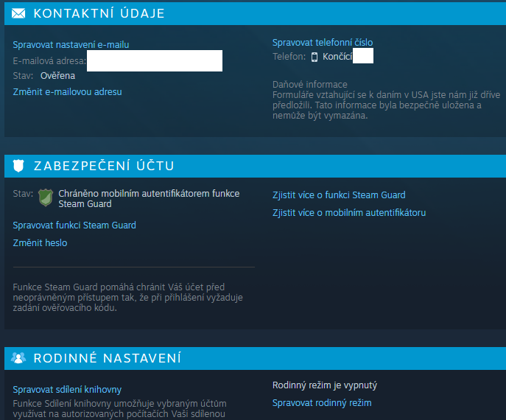Click the envelope icon in Kontaktní údaje header
The image size is (506, 420).
coord(19,13)
